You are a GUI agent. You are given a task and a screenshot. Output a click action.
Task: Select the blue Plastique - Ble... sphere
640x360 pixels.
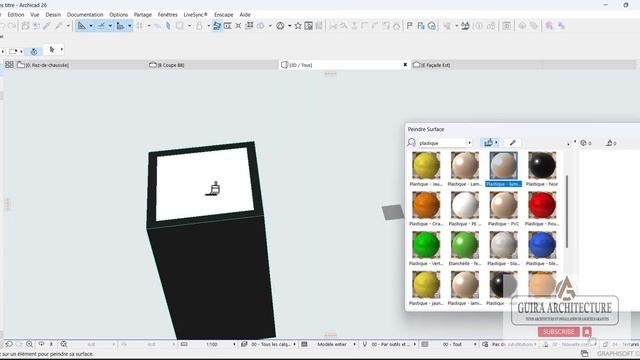click(x=542, y=244)
